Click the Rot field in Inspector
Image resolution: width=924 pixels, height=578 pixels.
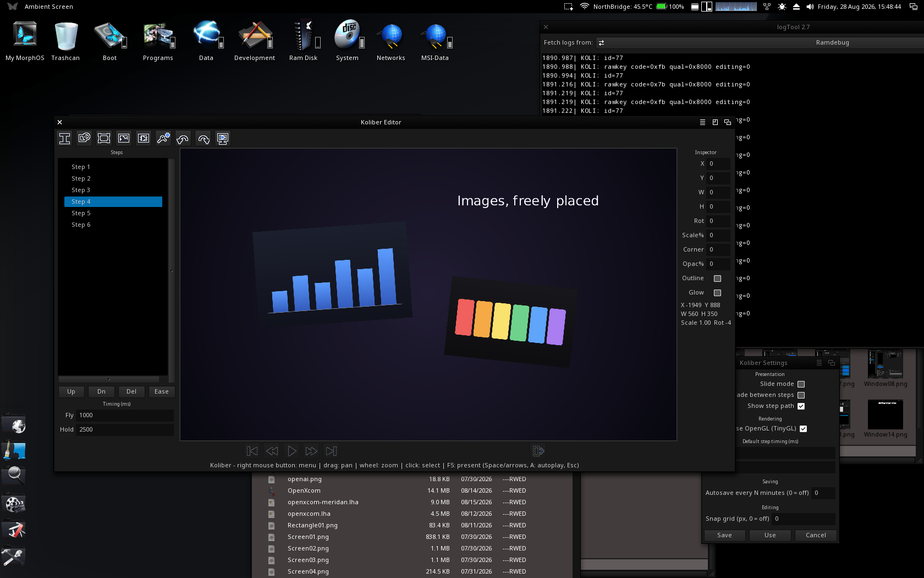[718, 221]
